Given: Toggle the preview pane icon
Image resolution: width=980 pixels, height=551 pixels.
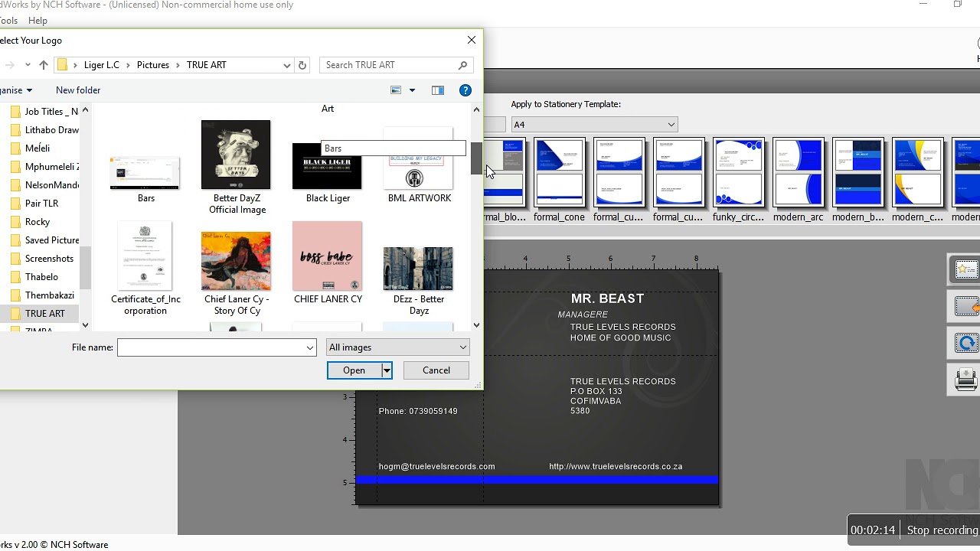Looking at the screenshot, I should pos(438,90).
